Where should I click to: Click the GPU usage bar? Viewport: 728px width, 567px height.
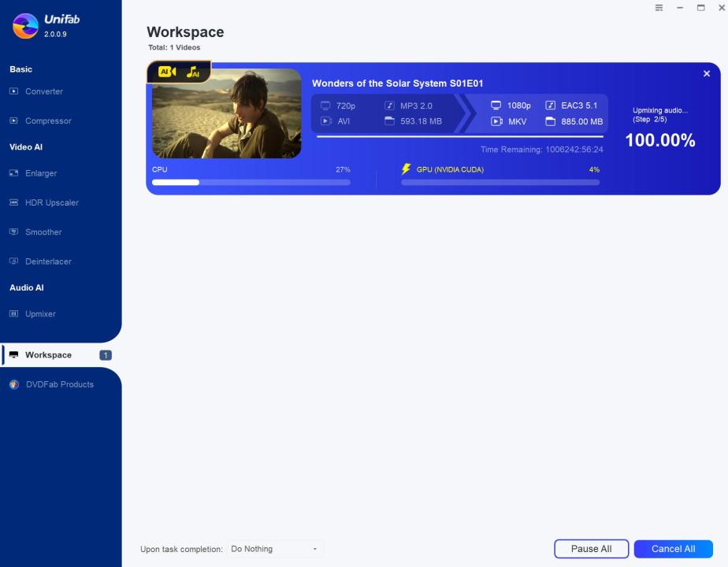pos(500,183)
